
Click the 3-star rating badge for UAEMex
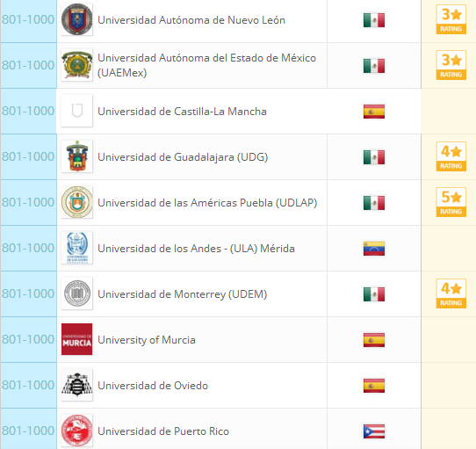pos(451,65)
